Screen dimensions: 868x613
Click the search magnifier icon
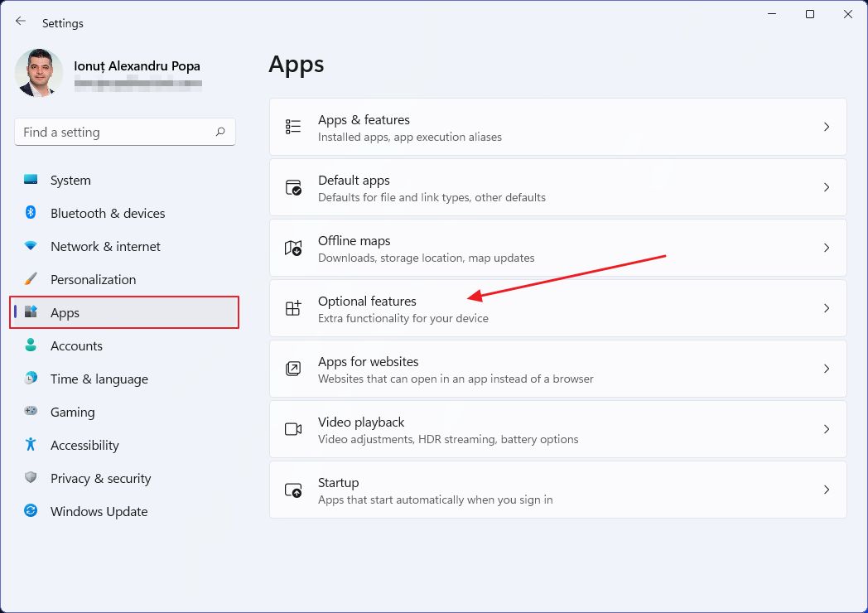point(220,132)
